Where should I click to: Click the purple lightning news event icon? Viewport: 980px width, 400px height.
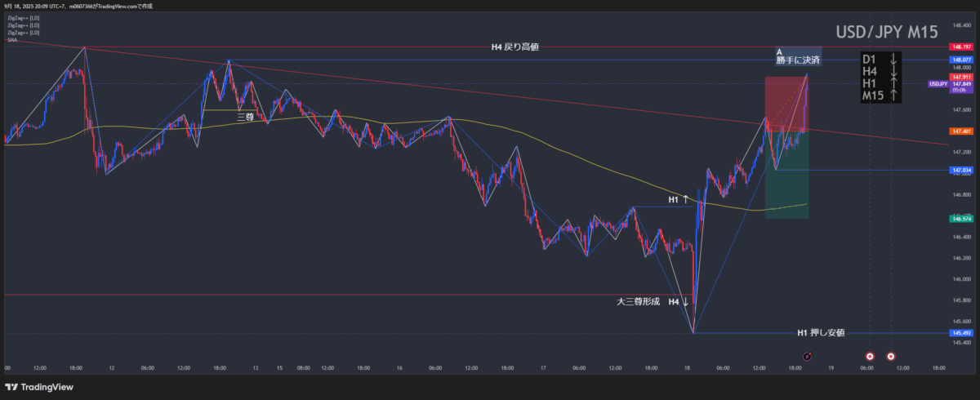[x=807, y=356]
